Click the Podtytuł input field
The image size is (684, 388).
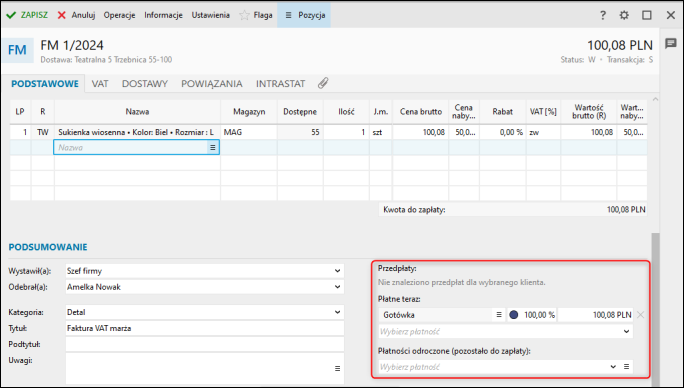tap(205, 344)
